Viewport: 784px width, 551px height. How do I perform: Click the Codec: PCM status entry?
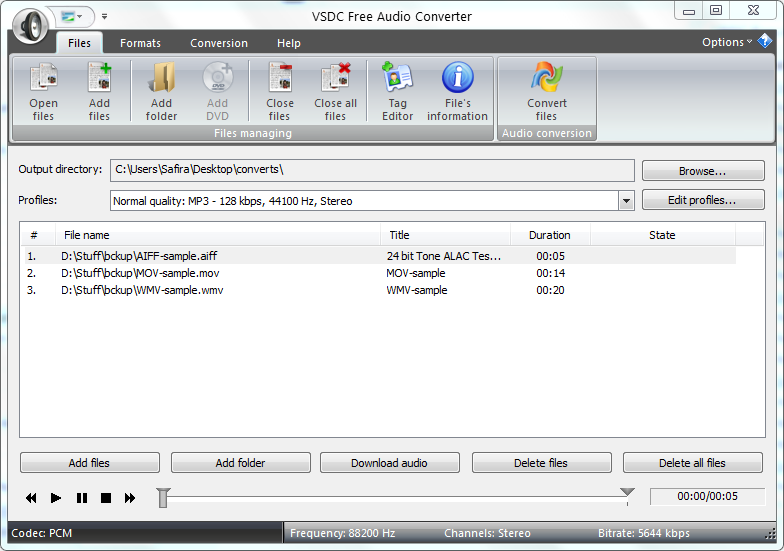pos(42,533)
